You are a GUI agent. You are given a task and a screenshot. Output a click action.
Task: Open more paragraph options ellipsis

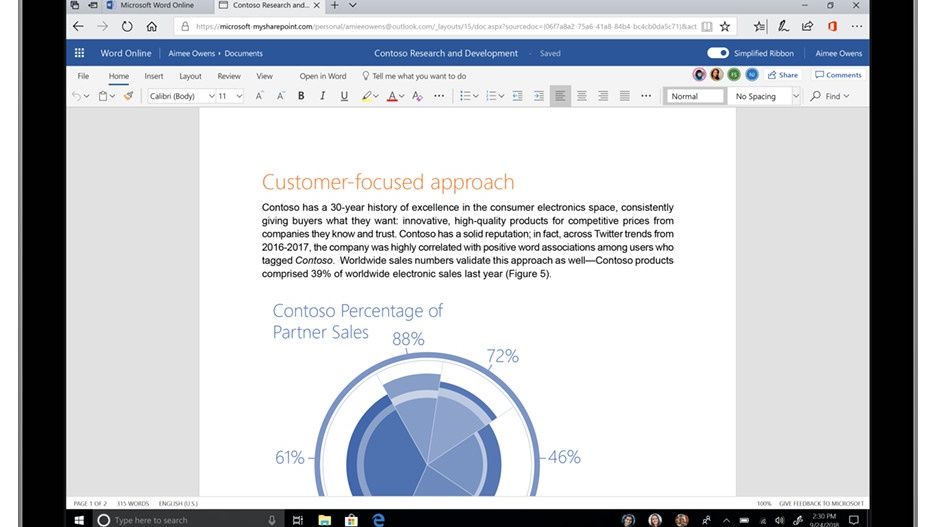[x=646, y=96]
